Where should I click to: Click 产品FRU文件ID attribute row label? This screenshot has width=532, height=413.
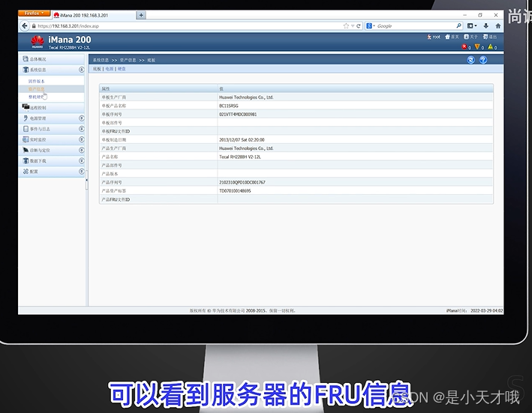tap(116, 199)
